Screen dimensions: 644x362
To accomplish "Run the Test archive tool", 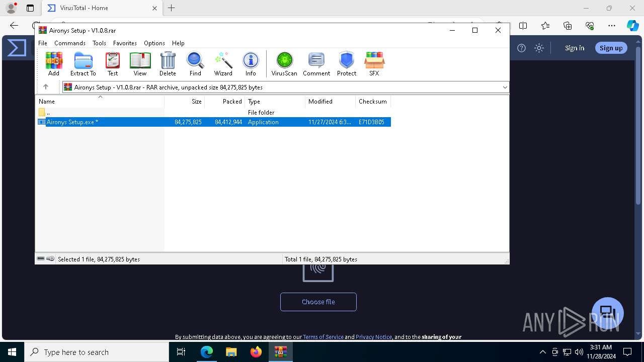I will point(113,64).
